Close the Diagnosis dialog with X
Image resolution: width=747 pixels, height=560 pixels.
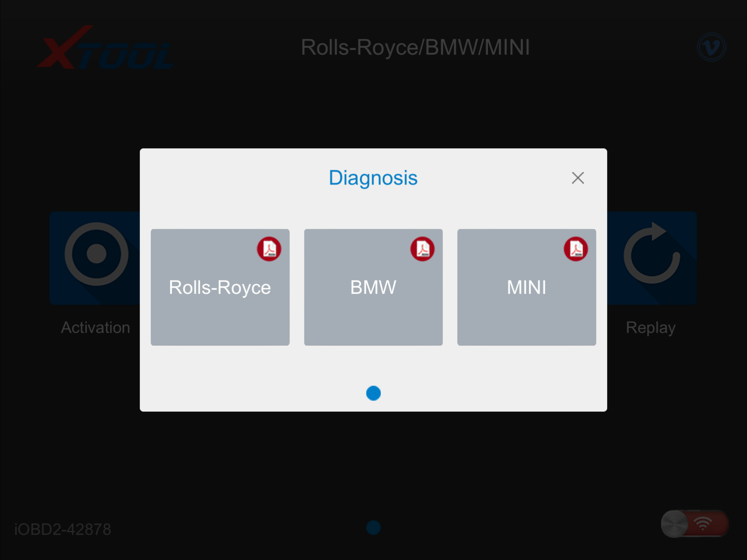pyautogui.click(x=578, y=178)
